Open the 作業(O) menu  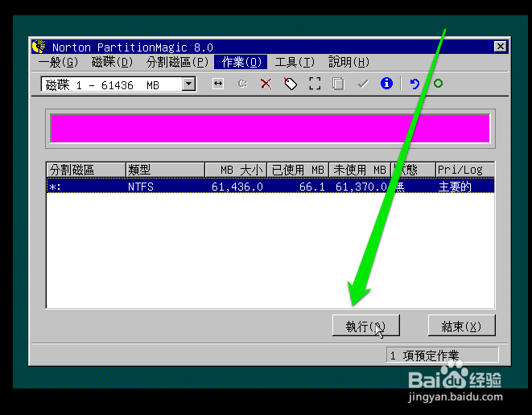[x=241, y=62]
